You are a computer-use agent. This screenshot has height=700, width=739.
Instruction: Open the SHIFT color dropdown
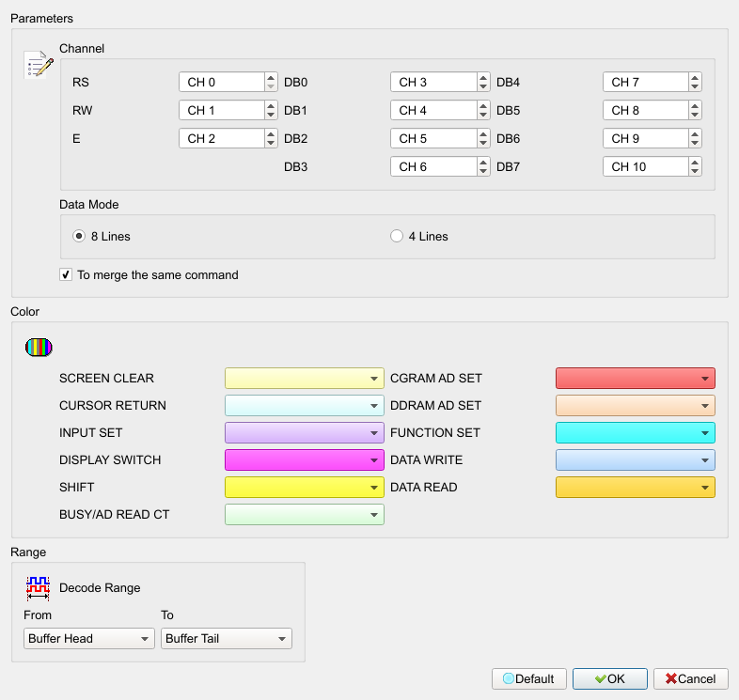(x=305, y=487)
